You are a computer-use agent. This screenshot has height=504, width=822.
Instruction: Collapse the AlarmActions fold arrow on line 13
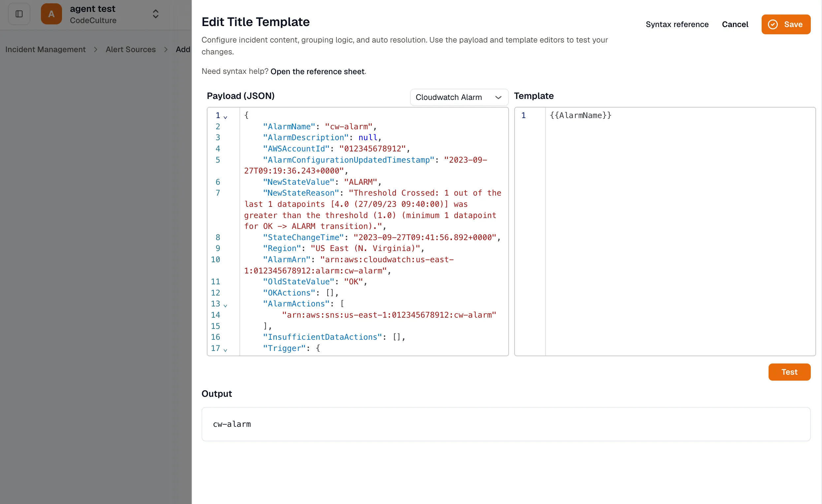click(225, 305)
